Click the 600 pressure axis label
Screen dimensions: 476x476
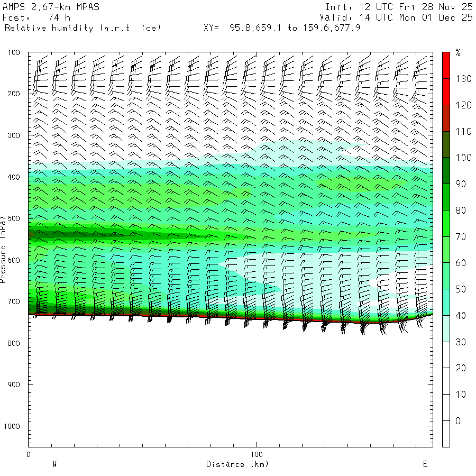click(14, 260)
